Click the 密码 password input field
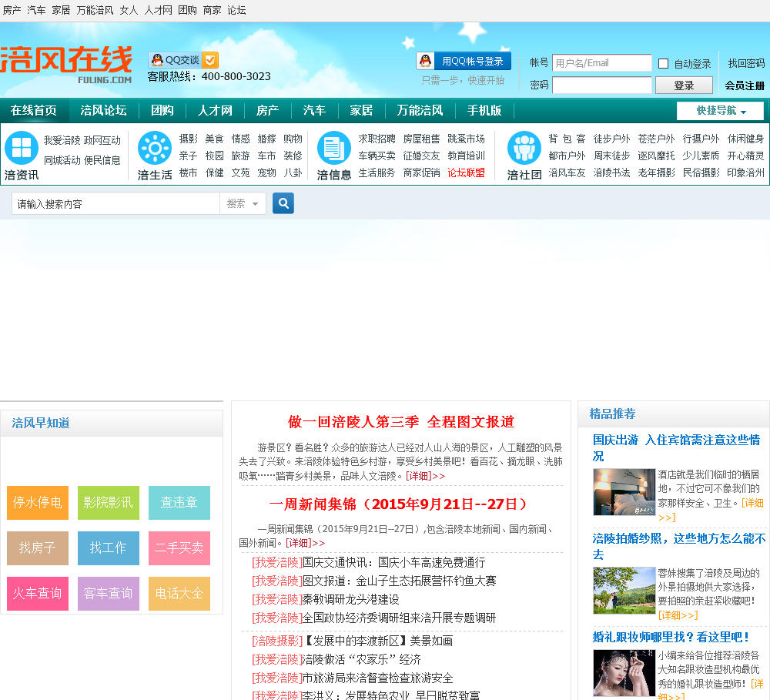Screen dimensions: 770x700 601,85
